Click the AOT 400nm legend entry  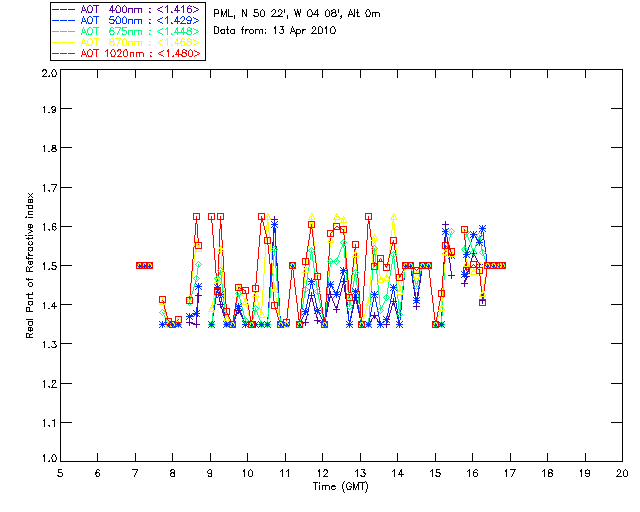pyautogui.click(x=127, y=9)
